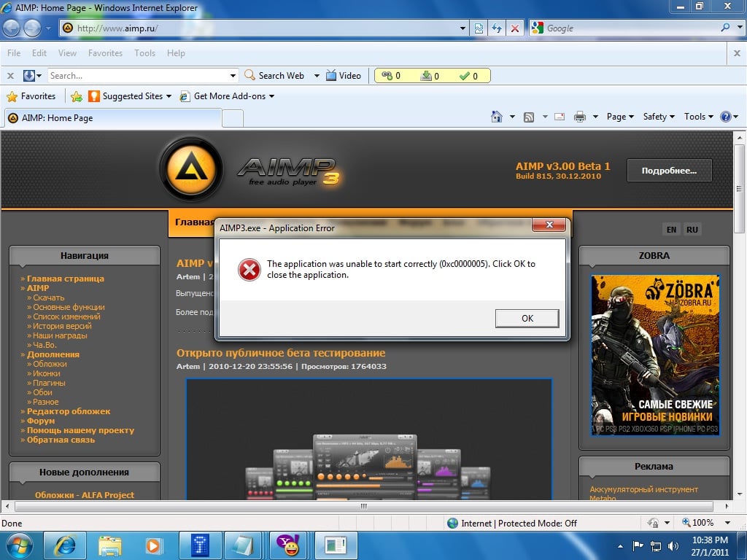Open the Page dropdown menu
Viewport: 747px width, 560px height.
pos(620,117)
